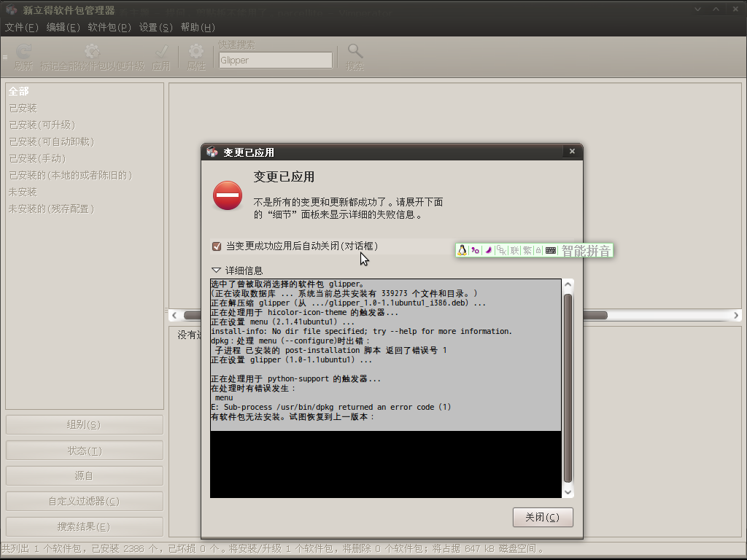Click the 源自 origin button
Screen dimensions: 747x560
click(85, 475)
